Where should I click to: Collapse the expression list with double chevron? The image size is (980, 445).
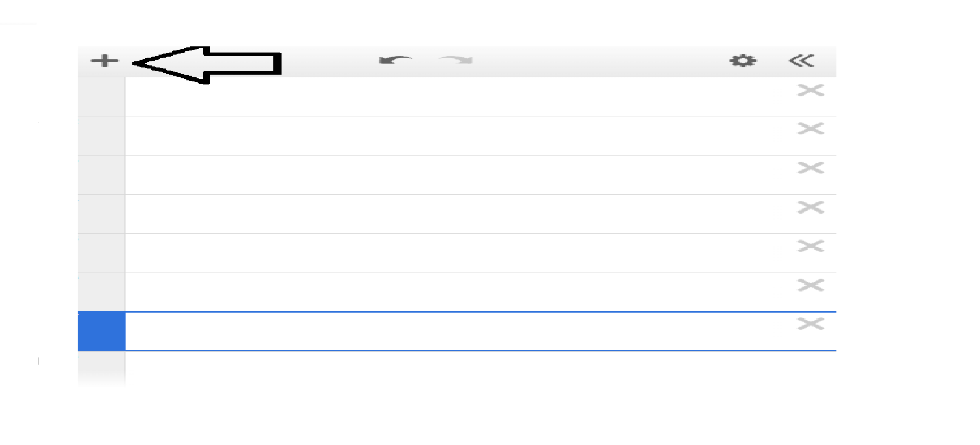(x=801, y=61)
